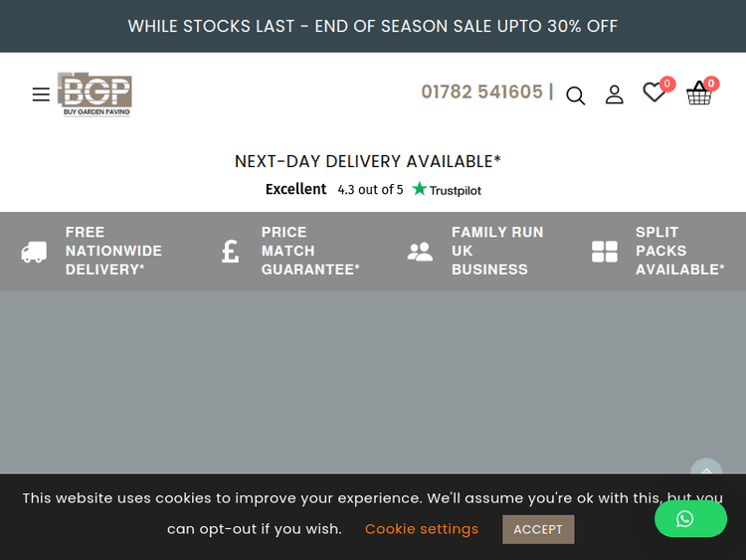Click Free Nationwide Delivery text
746x560 pixels.
tap(113, 251)
